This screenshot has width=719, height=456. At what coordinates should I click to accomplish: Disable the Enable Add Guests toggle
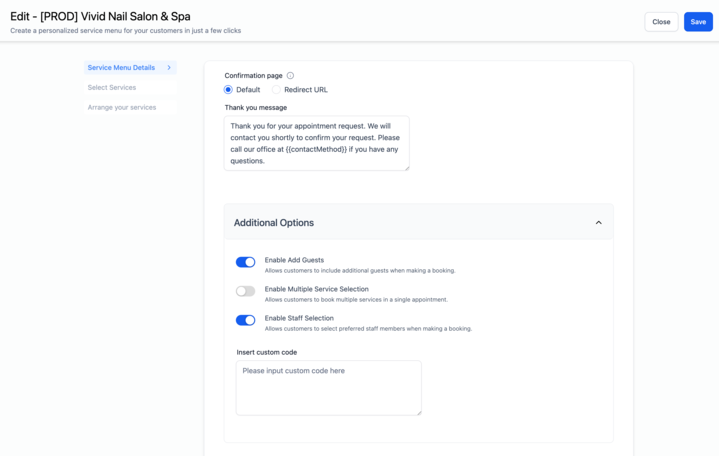tap(245, 262)
